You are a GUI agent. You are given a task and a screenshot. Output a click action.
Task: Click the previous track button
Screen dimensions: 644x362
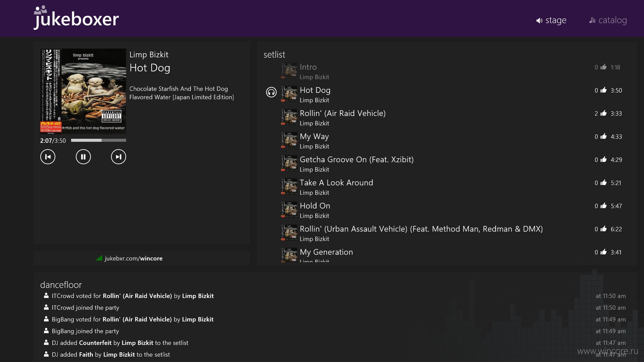pyautogui.click(x=48, y=157)
